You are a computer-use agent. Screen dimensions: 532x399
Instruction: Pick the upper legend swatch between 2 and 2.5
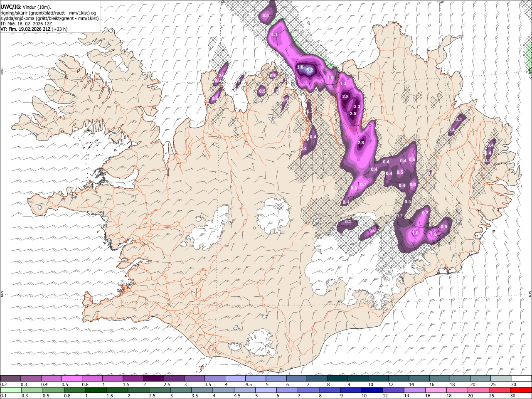(x=154, y=379)
